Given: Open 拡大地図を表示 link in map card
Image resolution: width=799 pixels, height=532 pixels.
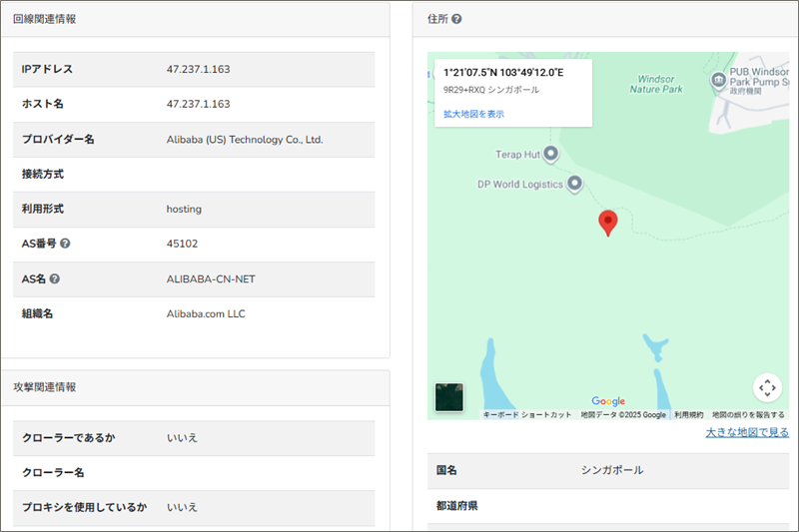Looking at the screenshot, I should click(473, 114).
